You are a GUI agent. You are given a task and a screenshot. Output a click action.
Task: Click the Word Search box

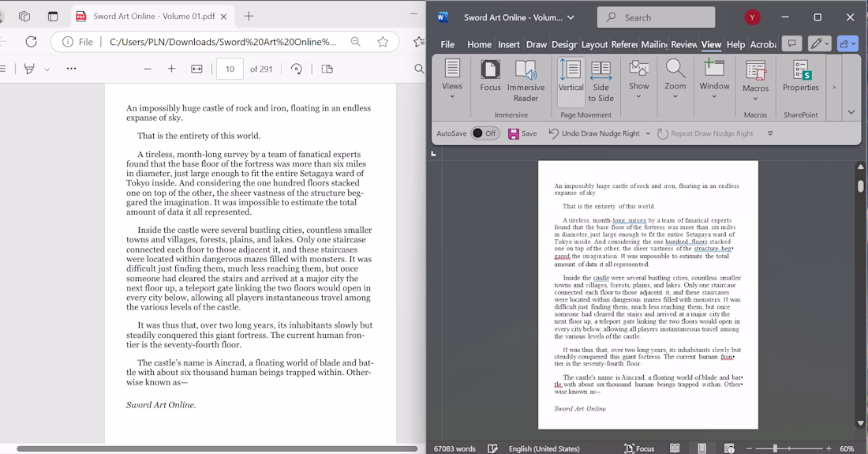point(656,17)
